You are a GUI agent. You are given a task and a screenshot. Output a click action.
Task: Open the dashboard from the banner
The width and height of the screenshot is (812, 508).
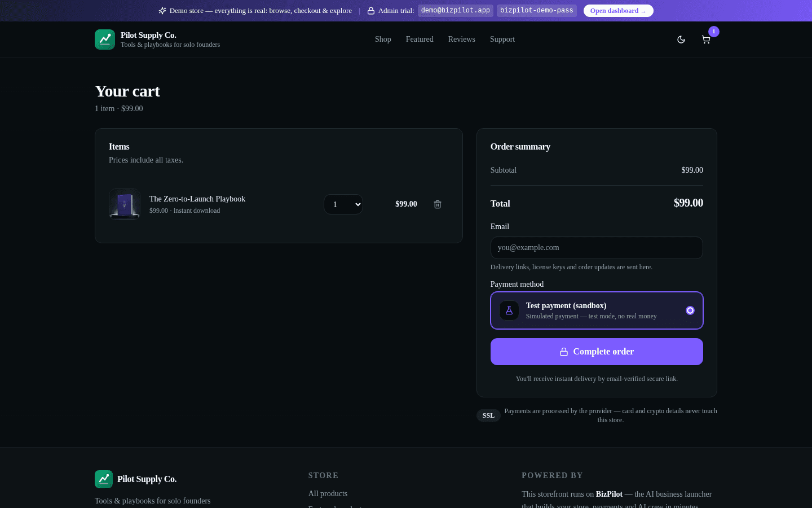click(x=619, y=11)
